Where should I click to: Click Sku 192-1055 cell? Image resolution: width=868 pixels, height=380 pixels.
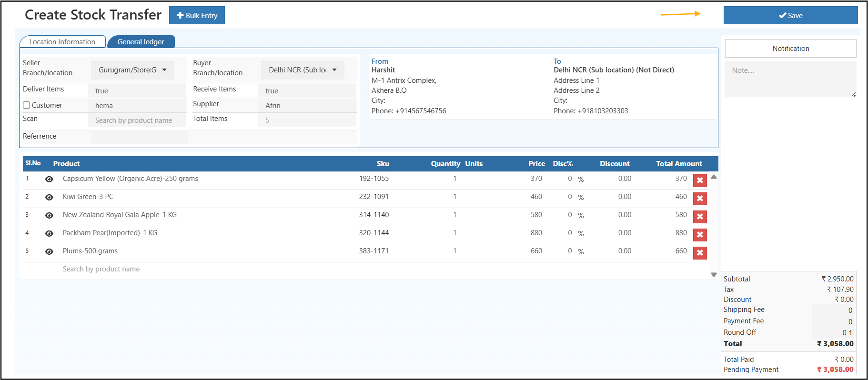[374, 179]
